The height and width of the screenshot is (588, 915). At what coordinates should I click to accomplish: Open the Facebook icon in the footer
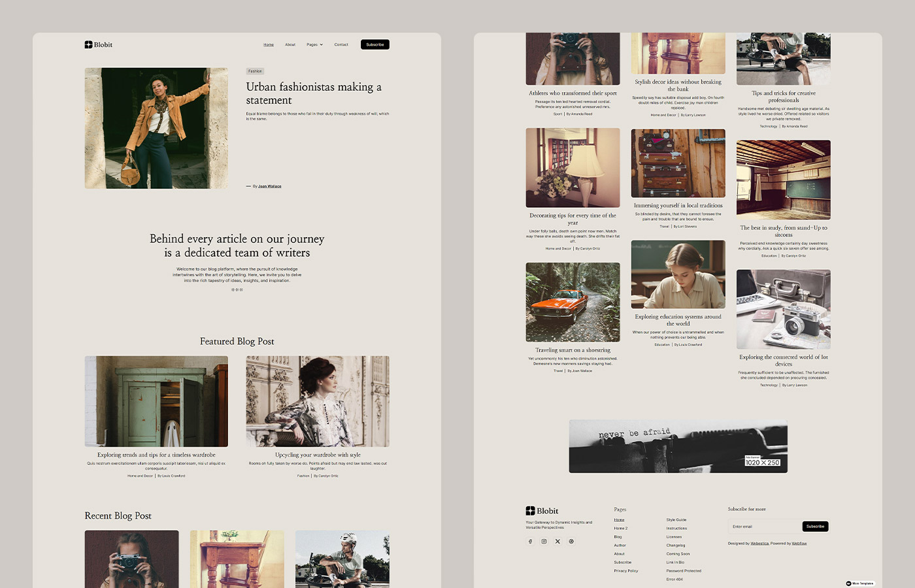[530, 542]
